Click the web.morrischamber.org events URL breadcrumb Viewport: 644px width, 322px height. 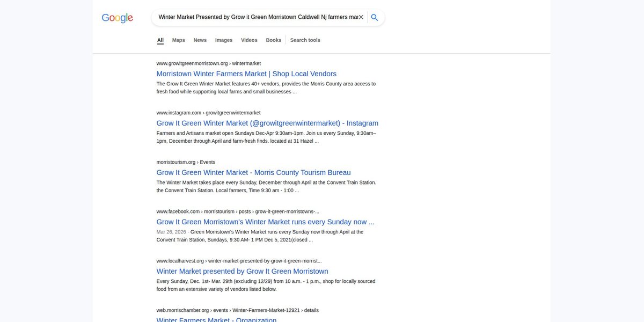(x=237, y=310)
